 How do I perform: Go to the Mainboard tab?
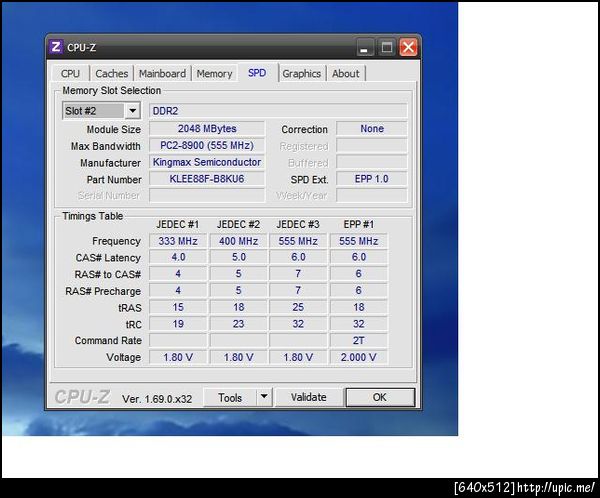coord(162,73)
